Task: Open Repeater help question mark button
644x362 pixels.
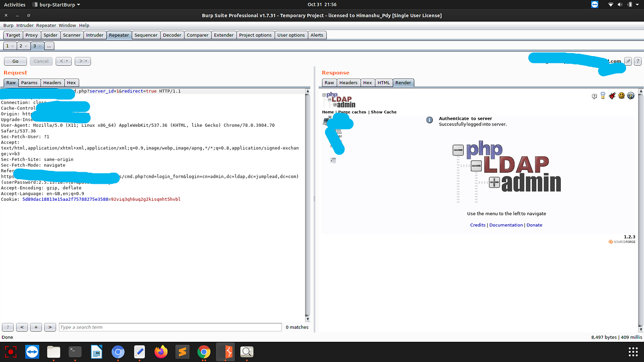Action: [638, 61]
